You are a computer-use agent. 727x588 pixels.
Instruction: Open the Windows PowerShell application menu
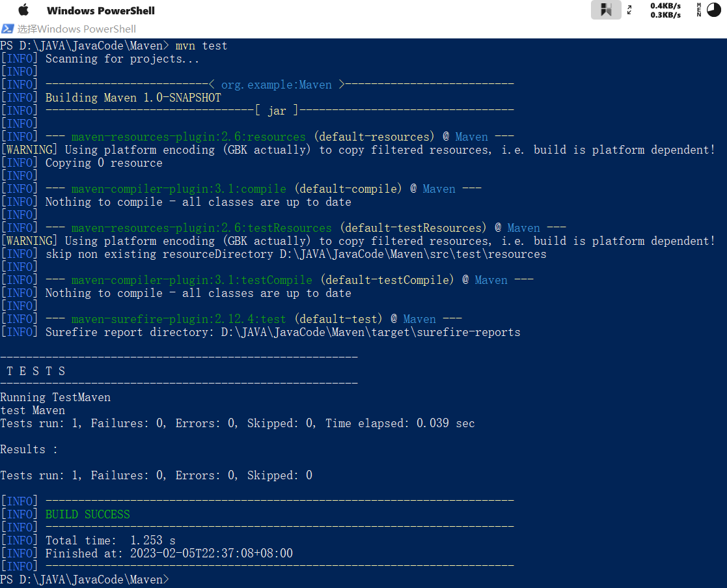[101, 10]
